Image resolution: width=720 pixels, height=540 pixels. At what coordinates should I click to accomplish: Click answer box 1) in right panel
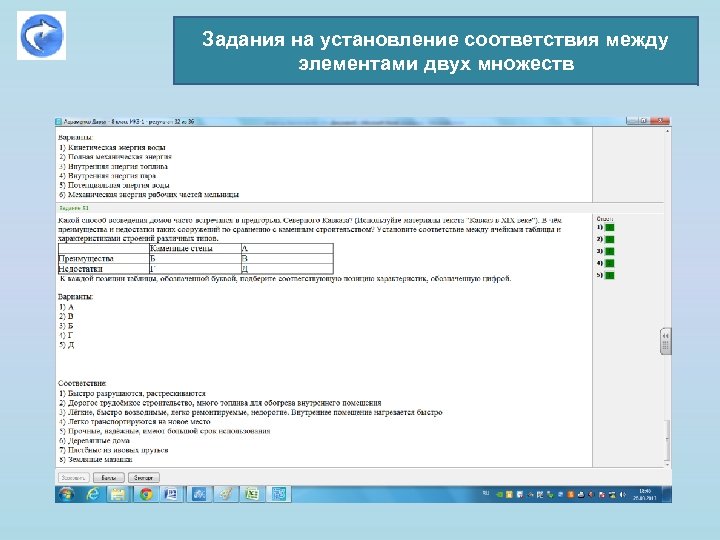609,227
